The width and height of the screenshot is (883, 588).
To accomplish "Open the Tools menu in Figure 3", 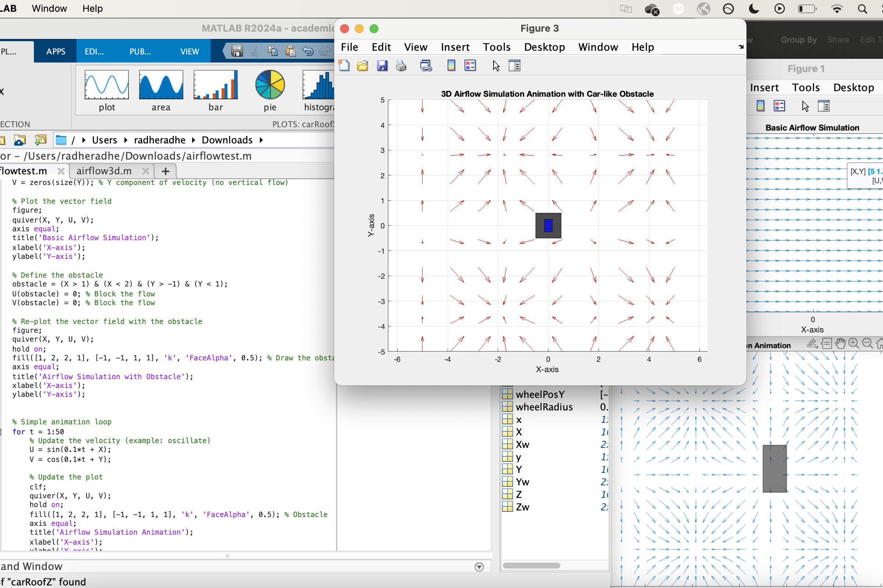I will [x=496, y=47].
